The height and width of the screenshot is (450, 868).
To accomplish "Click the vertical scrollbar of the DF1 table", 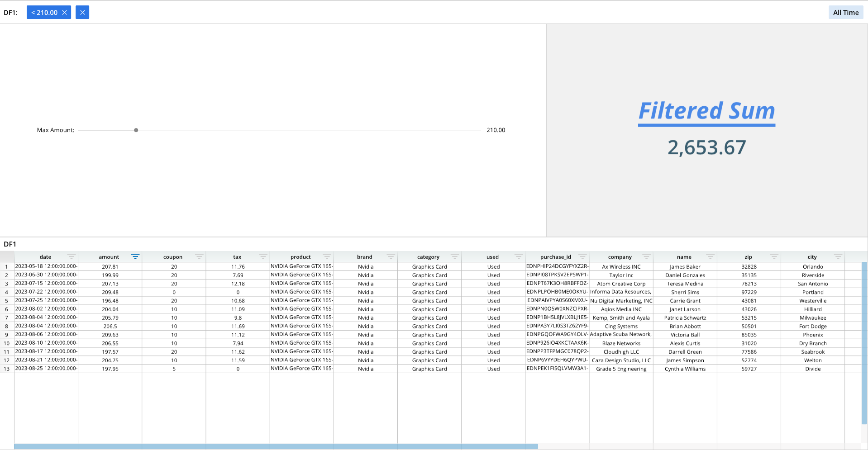I will 864,343.
